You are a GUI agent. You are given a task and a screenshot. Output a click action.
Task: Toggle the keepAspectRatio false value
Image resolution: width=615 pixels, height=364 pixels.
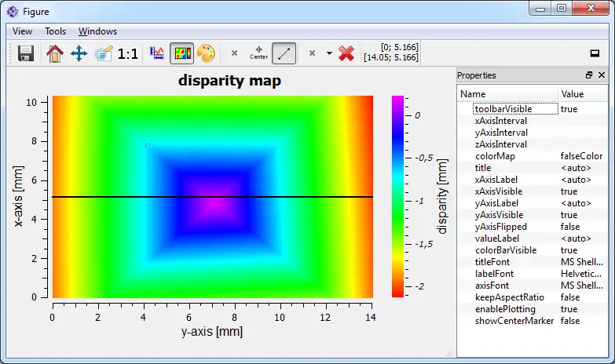(x=570, y=297)
